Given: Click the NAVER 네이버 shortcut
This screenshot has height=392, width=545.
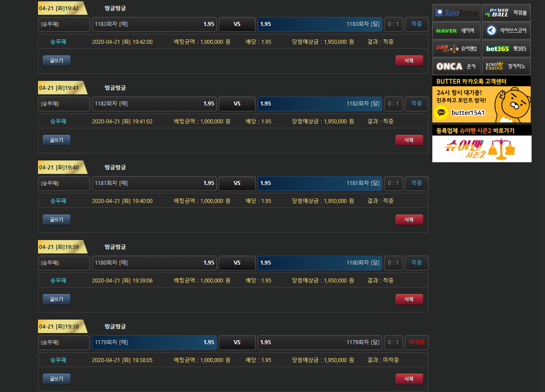Looking at the screenshot, I should [456, 31].
